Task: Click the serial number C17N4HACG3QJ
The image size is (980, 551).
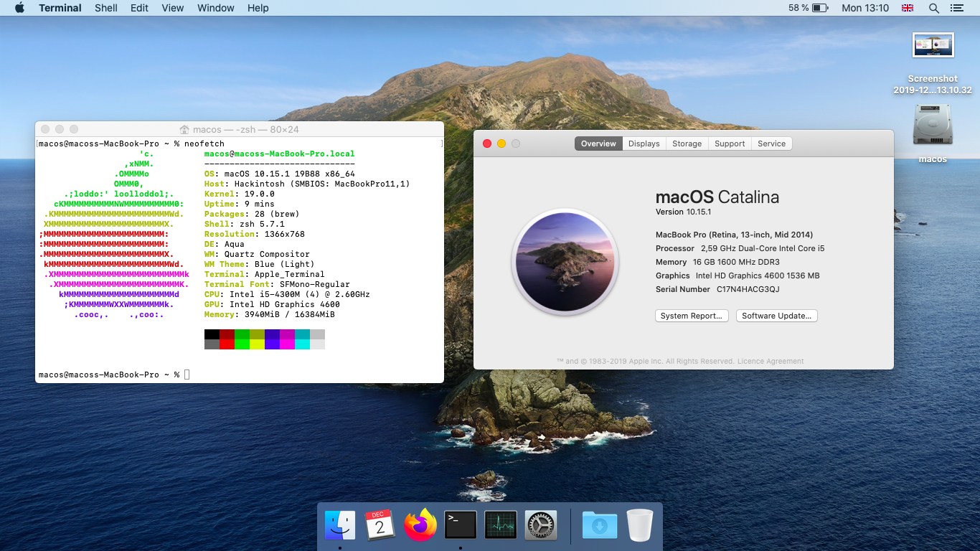Action: click(748, 289)
